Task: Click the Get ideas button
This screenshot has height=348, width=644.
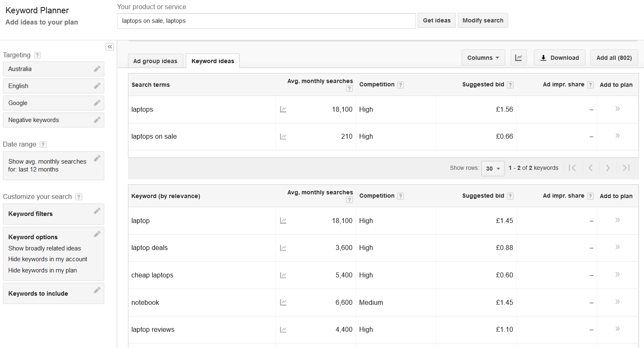Action: pos(436,20)
